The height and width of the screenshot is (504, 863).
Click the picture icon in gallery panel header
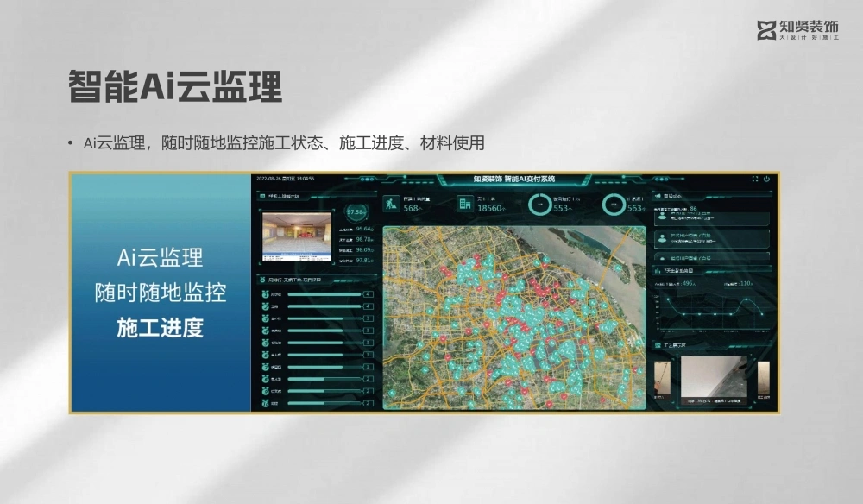coord(658,345)
